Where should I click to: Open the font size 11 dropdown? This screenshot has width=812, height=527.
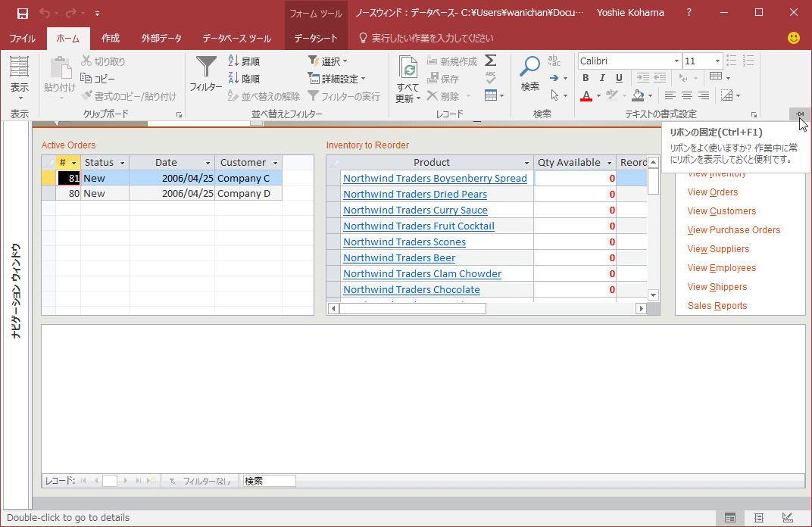[717, 61]
